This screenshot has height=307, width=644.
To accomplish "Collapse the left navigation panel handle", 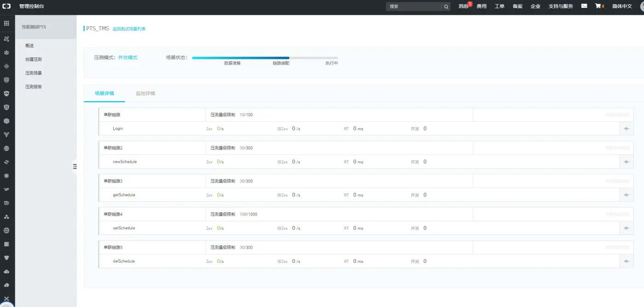I will point(75,166).
